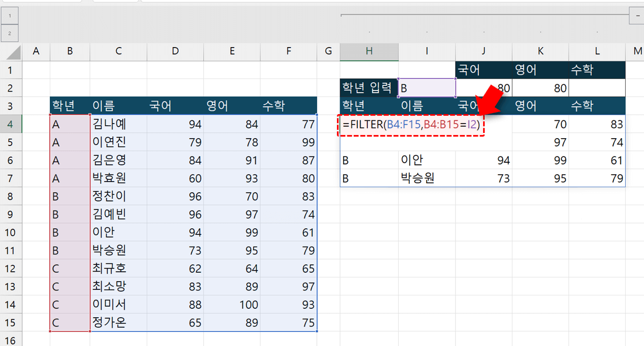Select column A header
Screen dimensions: 644x346
tap(36, 51)
